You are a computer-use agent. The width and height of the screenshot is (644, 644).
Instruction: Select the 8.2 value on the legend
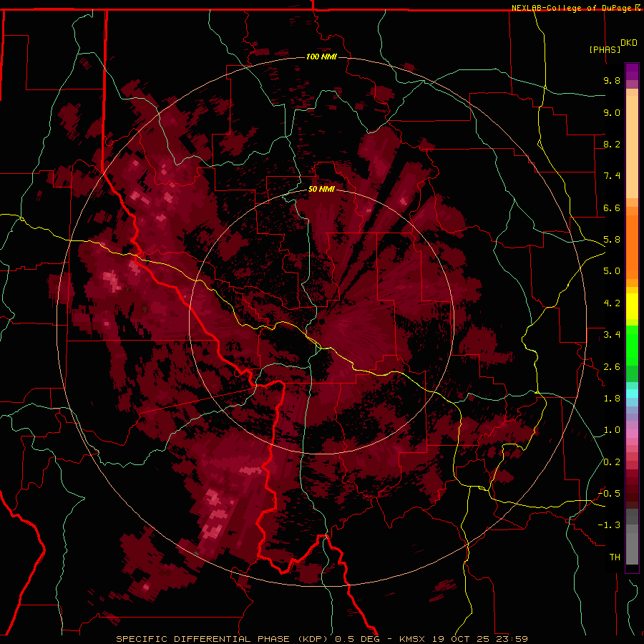coord(612,144)
